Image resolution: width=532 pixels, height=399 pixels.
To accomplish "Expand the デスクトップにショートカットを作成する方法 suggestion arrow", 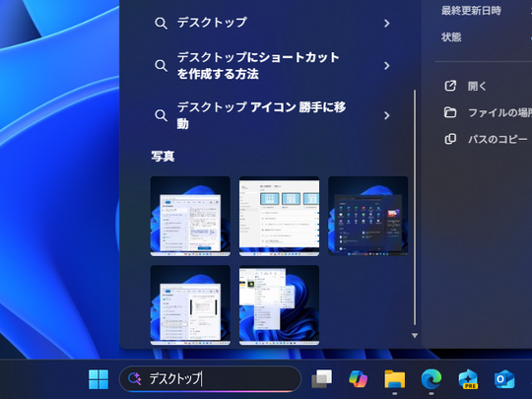I will pyautogui.click(x=387, y=65).
